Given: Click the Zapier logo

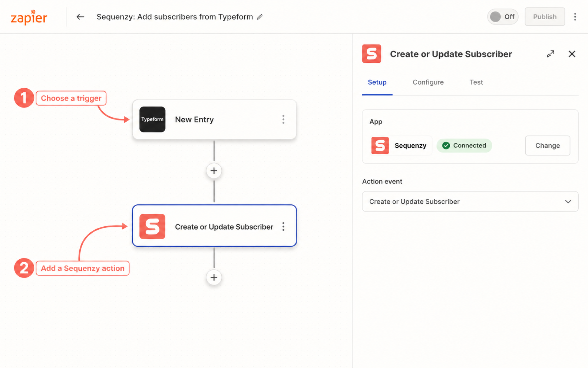Looking at the screenshot, I should [x=29, y=17].
